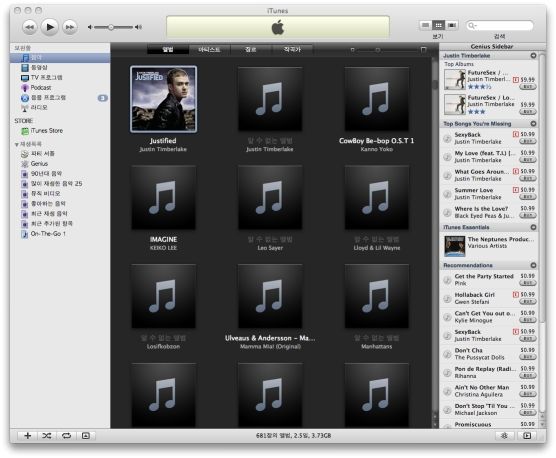This screenshot has width=556, height=458.
Task: Switch to Cover Flow view
Action: pyautogui.click(x=452, y=25)
